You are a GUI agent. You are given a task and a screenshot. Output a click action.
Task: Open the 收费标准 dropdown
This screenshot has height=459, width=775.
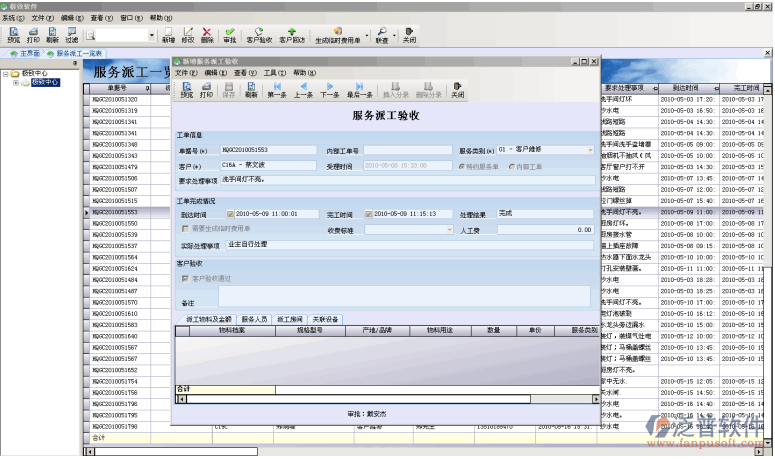coord(449,229)
